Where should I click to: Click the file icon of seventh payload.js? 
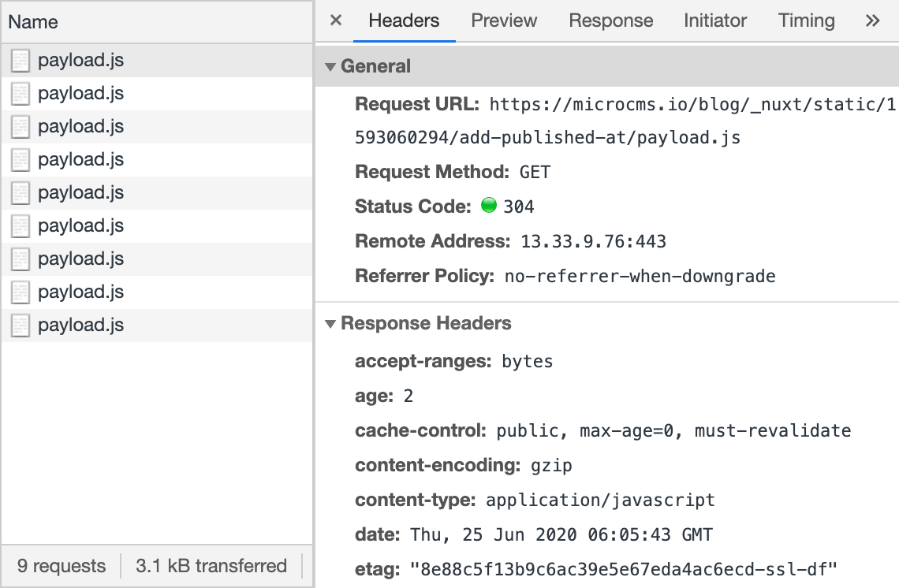pos(21,259)
